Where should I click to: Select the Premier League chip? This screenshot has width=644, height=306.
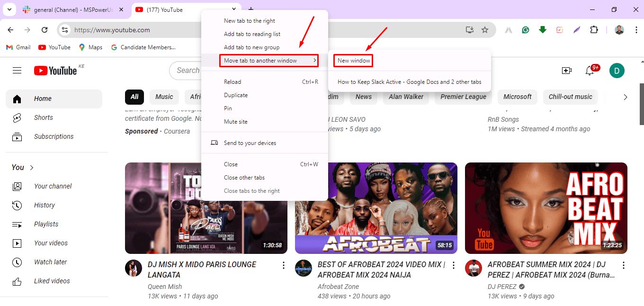pyautogui.click(x=464, y=97)
